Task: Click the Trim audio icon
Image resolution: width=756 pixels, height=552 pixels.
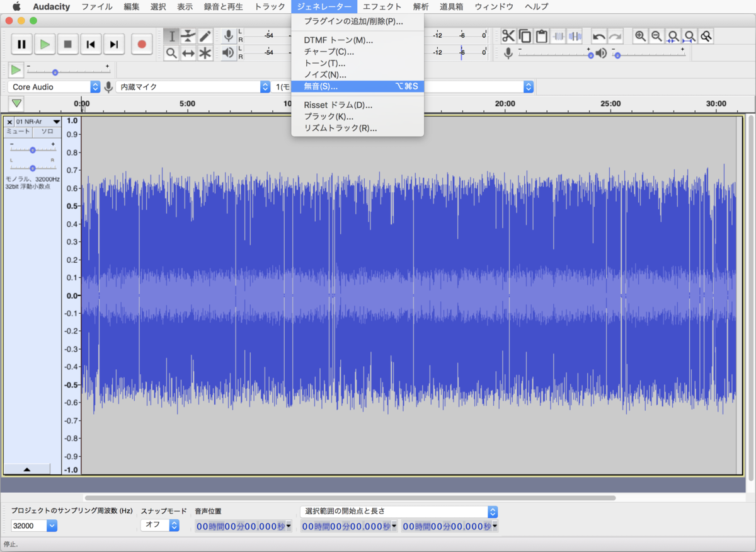Action: [558, 37]
